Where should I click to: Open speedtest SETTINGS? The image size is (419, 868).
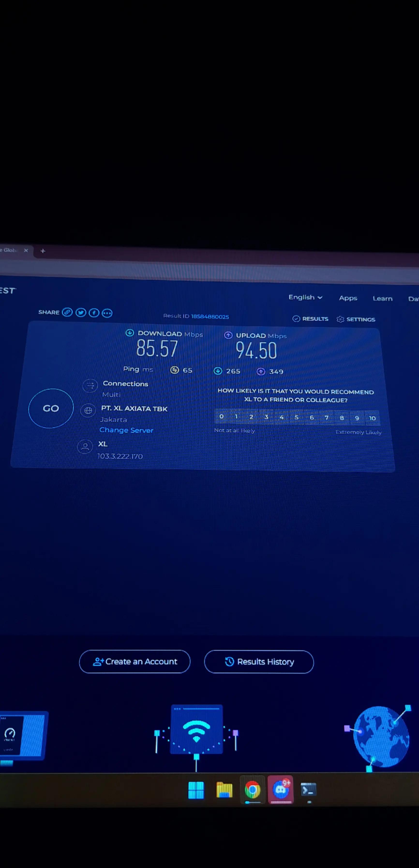coord(356,319)
